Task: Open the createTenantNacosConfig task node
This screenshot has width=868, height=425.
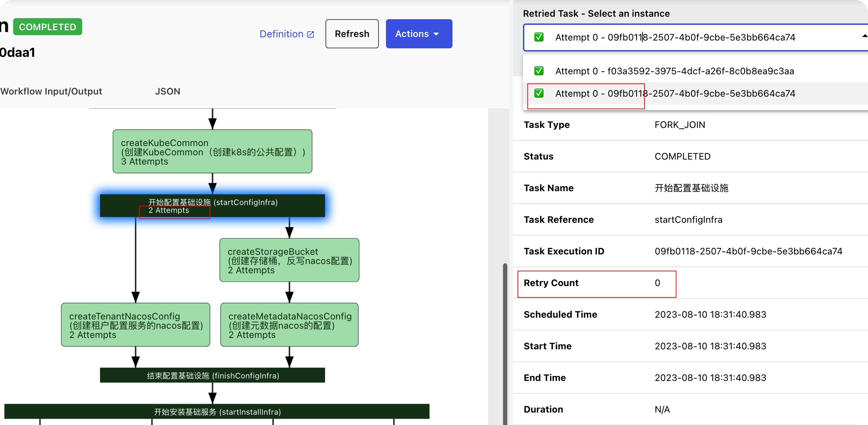Action: point(136,325)
